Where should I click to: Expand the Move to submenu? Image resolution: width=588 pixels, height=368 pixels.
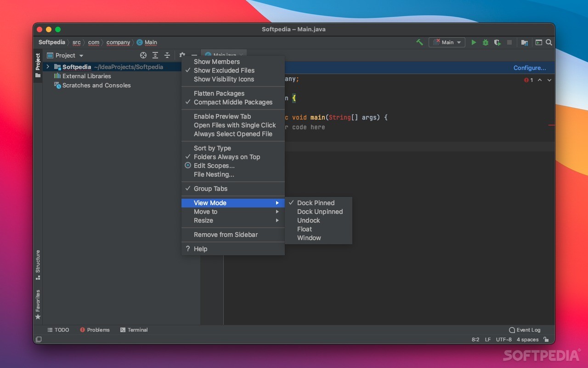point(233,212)
